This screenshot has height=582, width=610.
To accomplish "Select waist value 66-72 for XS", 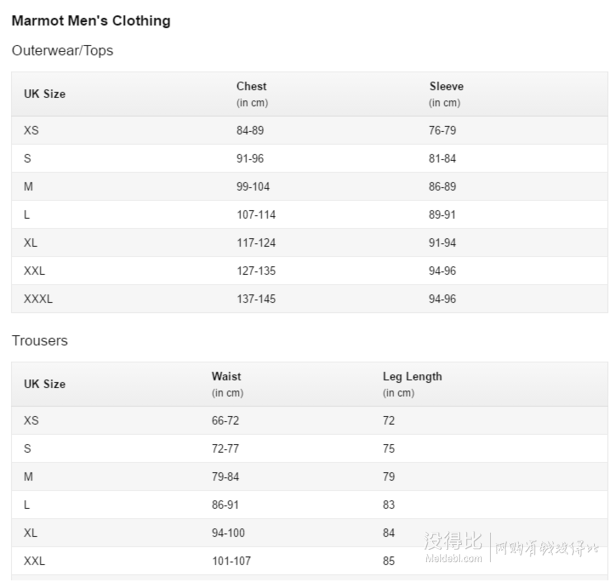I will pyautogui.click(x=225, y=421).
